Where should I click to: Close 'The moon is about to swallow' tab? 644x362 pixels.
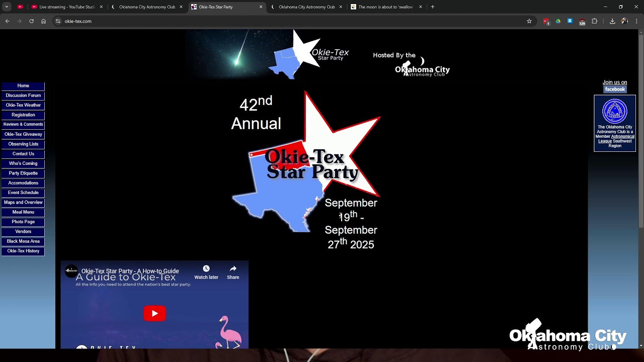pos(421,7)
